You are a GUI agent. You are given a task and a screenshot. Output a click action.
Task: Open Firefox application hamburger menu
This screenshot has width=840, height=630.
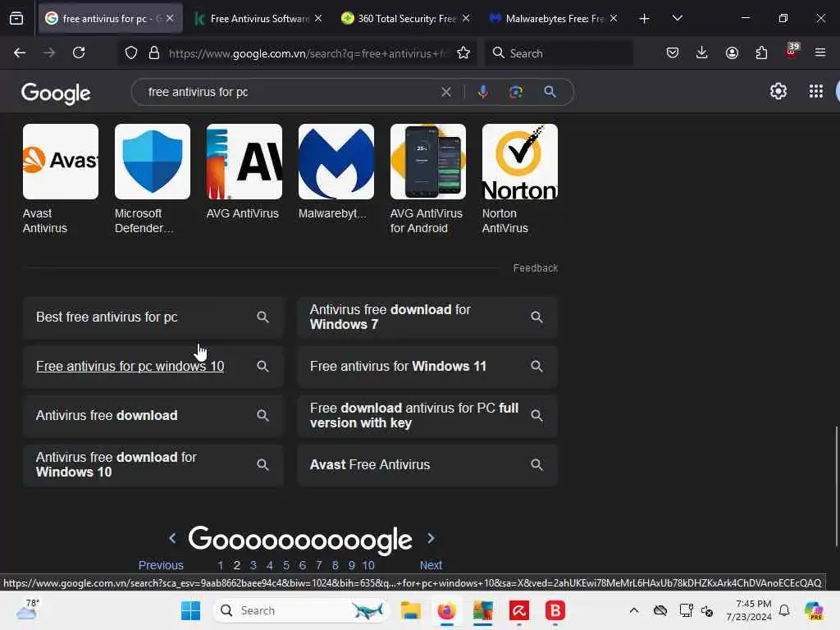pyautogui.click(x=820, y=52)
